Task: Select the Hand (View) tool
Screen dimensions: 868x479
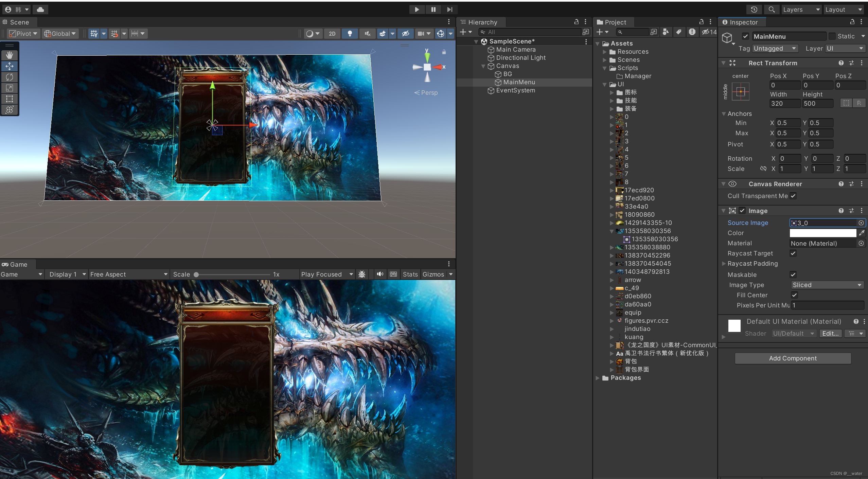Action: pos(10,55)
